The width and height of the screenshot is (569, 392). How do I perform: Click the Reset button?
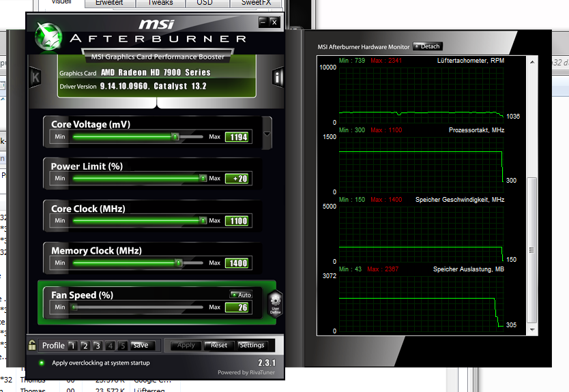[x=219, y=345]
